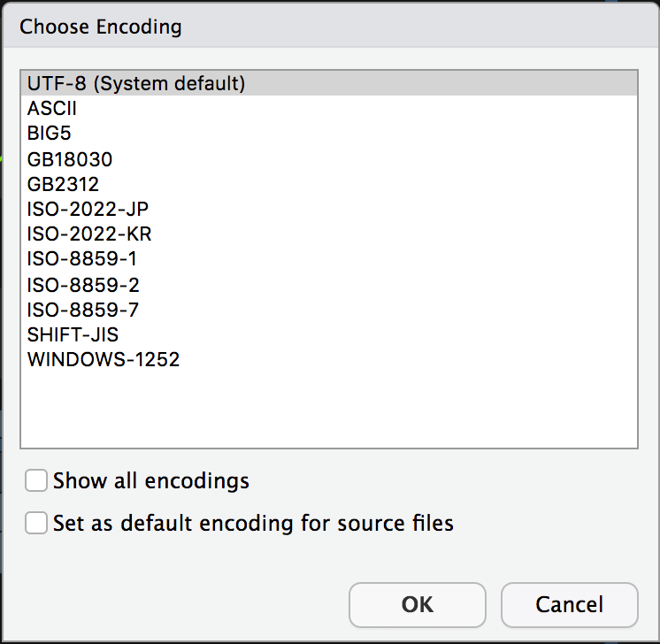Choose the ISO-8859-7 encoding
Screen dimensions: 660x644
click(83, 310)
